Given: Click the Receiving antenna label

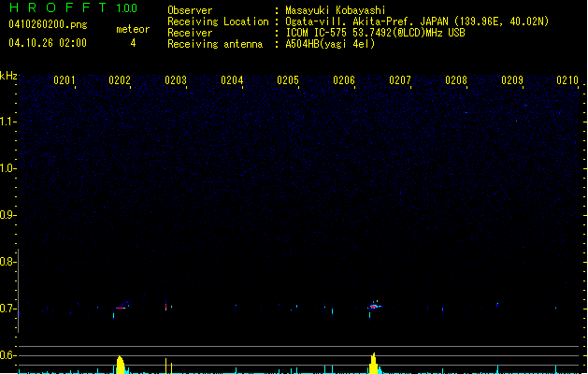Looking at the screenshot, I should (x=215, y=44).
